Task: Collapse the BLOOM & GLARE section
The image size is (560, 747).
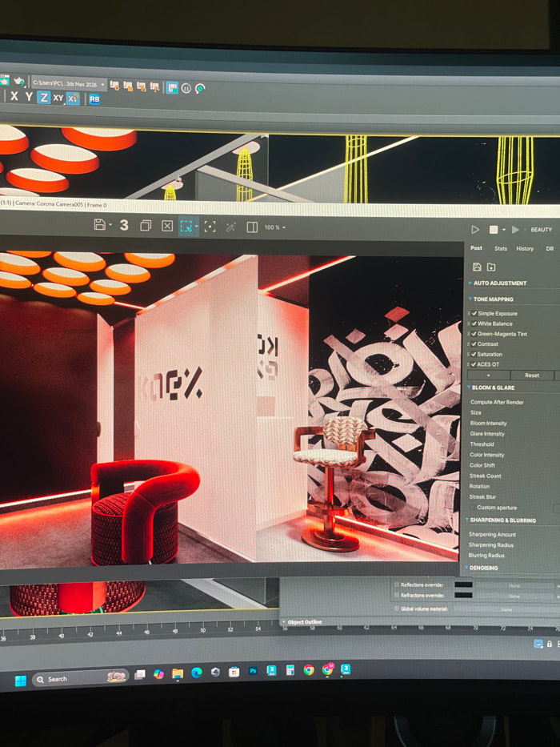Action: [491, 388]
